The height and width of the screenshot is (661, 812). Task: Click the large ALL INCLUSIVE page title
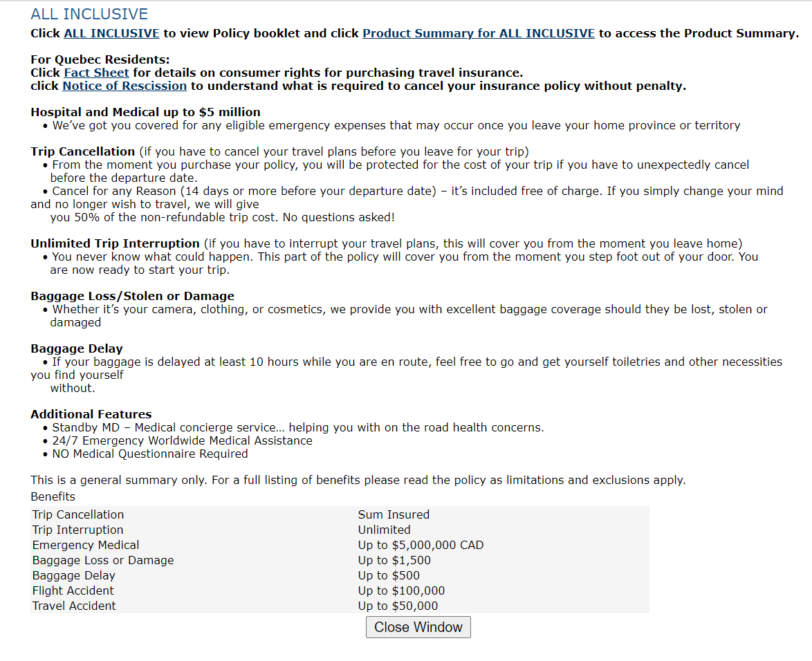pyautogui.click(x=89, y=15)
